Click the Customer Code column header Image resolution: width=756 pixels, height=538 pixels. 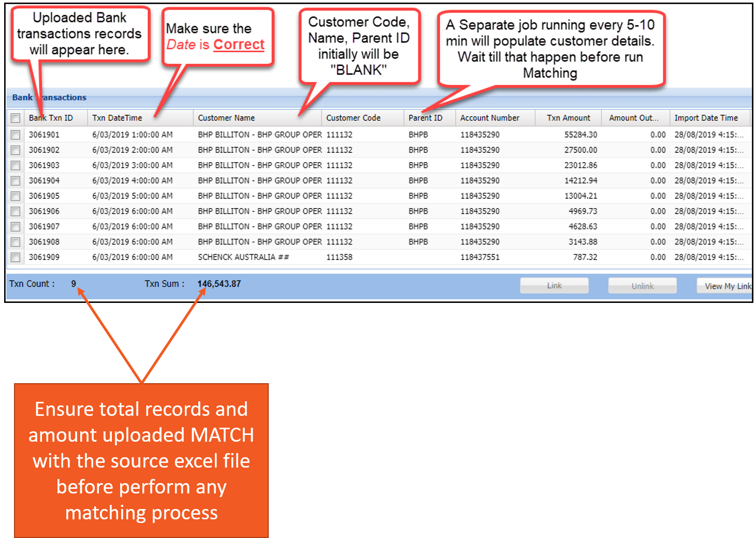pyautogui.click(x=353, y=118)
